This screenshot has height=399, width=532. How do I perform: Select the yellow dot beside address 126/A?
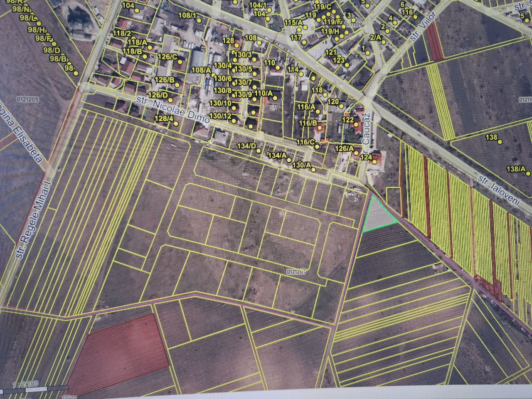tap(356, 153)
